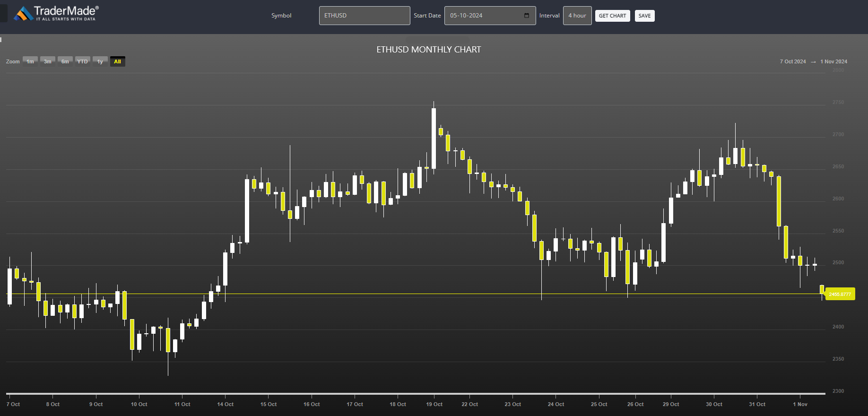Screen dimensions: 868x416
Task: Focus the ETHUSD symbol input field
Action: point(365,16)
